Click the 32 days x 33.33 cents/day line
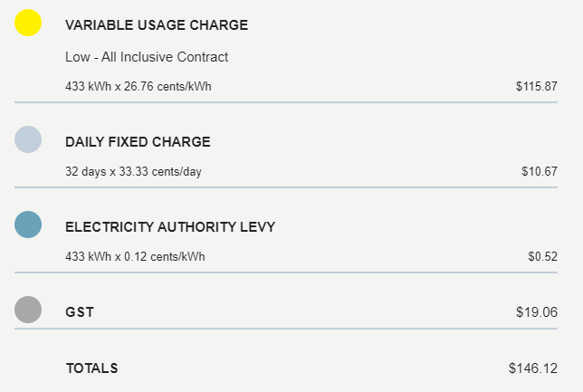The height and width of the screenshot is (392, 583). [133, 171]
